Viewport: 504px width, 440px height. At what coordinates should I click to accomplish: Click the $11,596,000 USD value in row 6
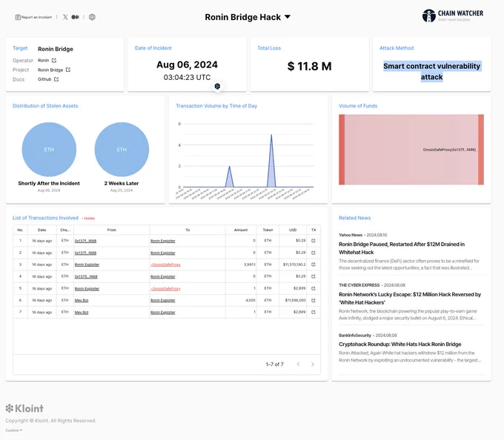tap(295, 300)
